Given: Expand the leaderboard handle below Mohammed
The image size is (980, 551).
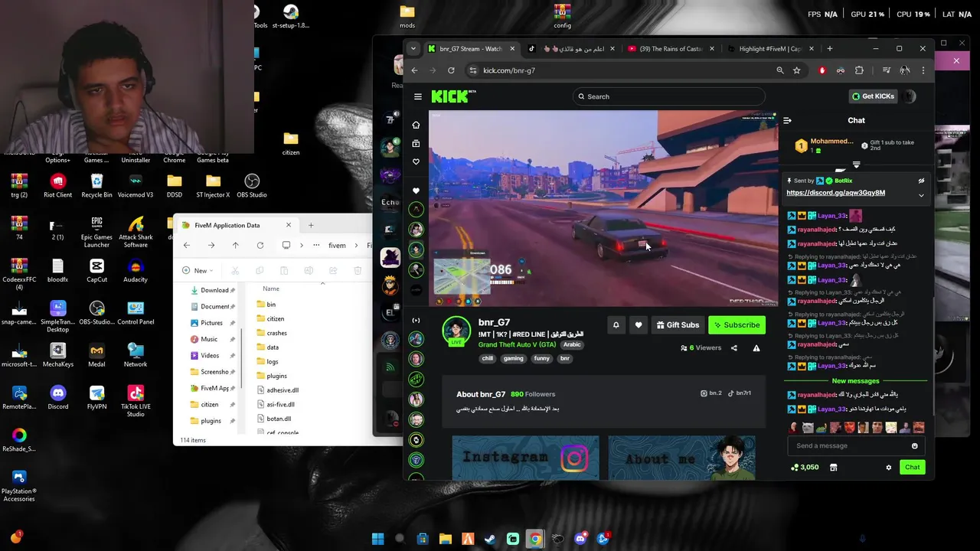Looking at the screenshot, I should (x=856, y=165).
